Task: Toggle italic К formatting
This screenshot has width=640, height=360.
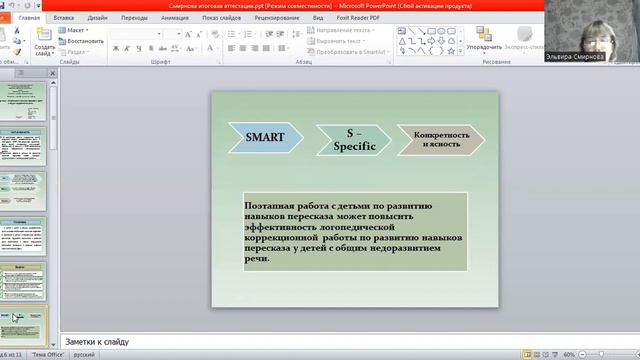Action: click(127, 49)
